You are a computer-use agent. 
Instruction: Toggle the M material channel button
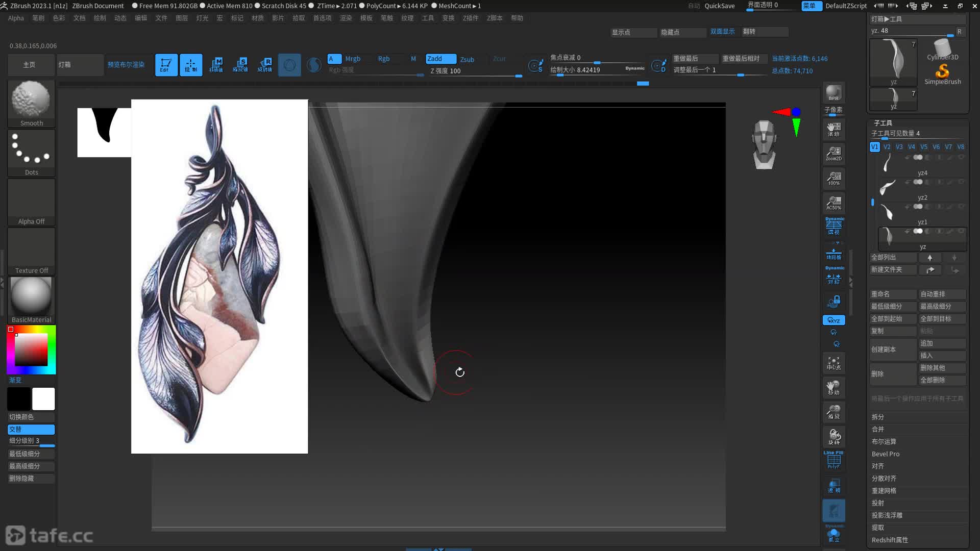pos(413,59)
